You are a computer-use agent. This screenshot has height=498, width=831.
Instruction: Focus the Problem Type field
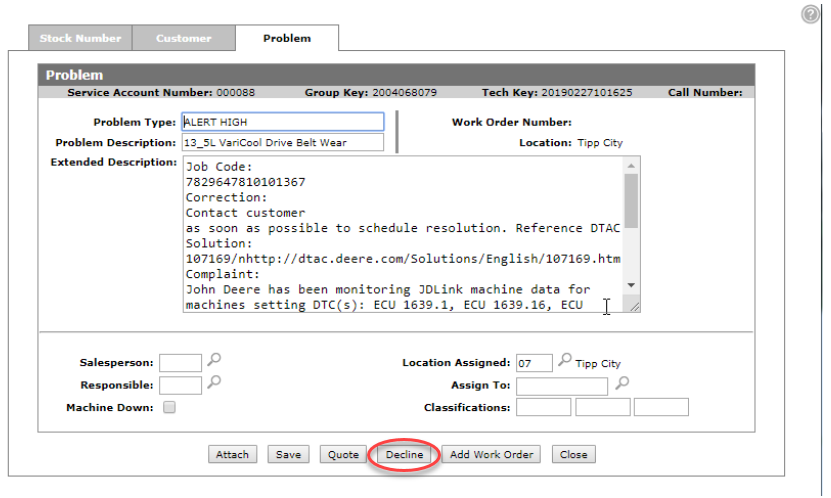tap(282, 122)
